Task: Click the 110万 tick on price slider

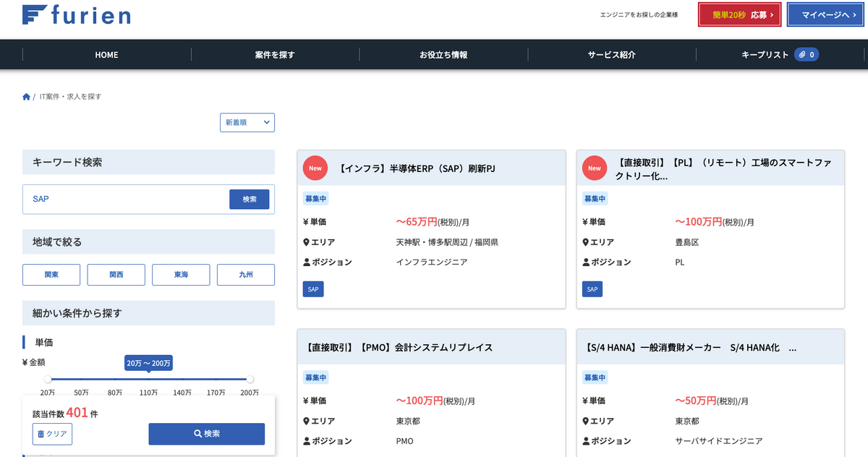Action: 149,393
